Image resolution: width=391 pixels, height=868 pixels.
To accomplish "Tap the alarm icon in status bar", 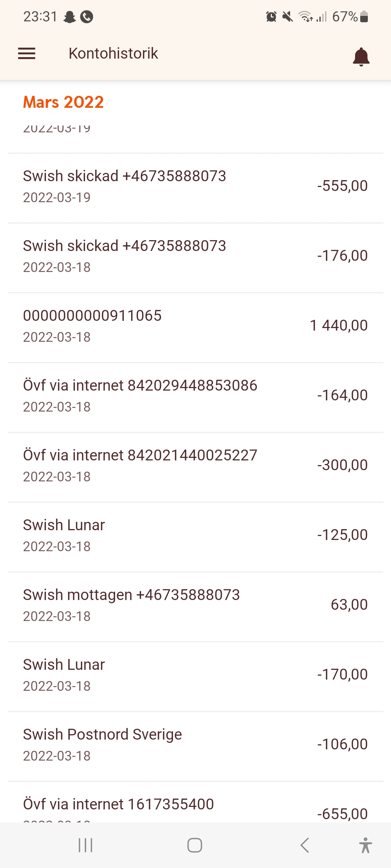I will tap(271, 17).
